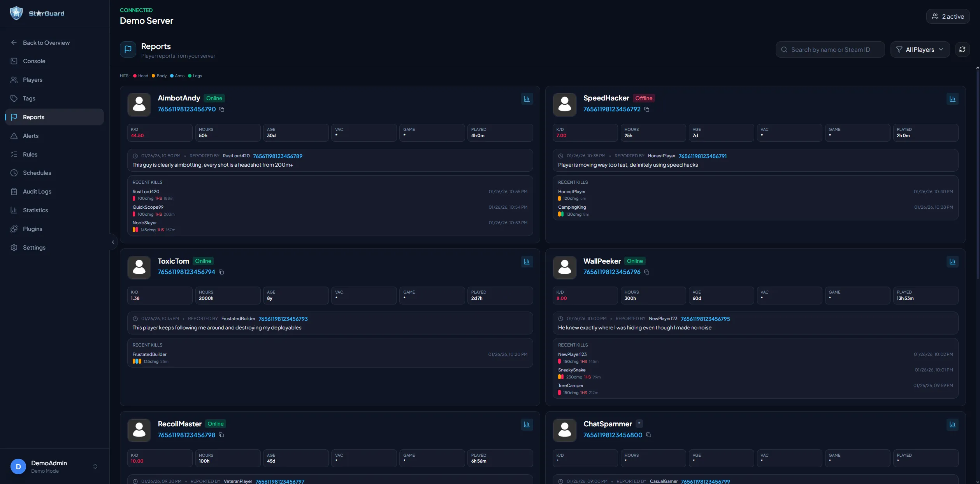Image resolution: width=980 pixels, height=484 pixels.
Task: Refresh the reports list
Action: coord(962,49)
